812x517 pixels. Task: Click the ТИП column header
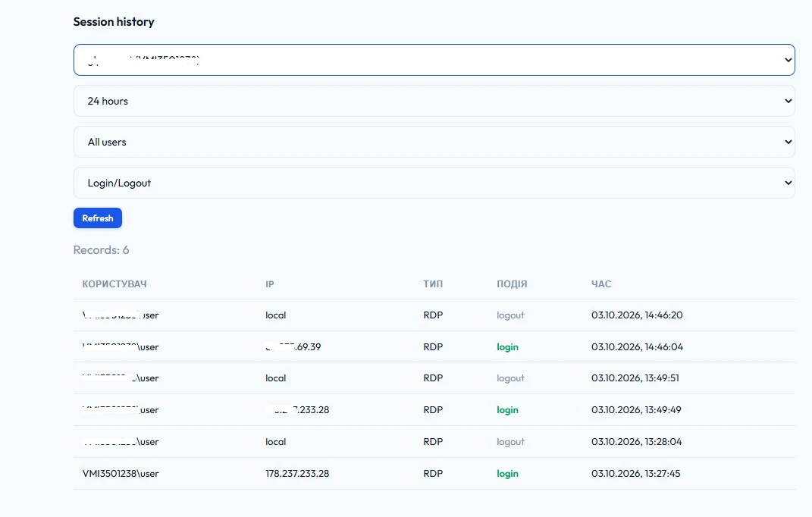coord(433,284)
